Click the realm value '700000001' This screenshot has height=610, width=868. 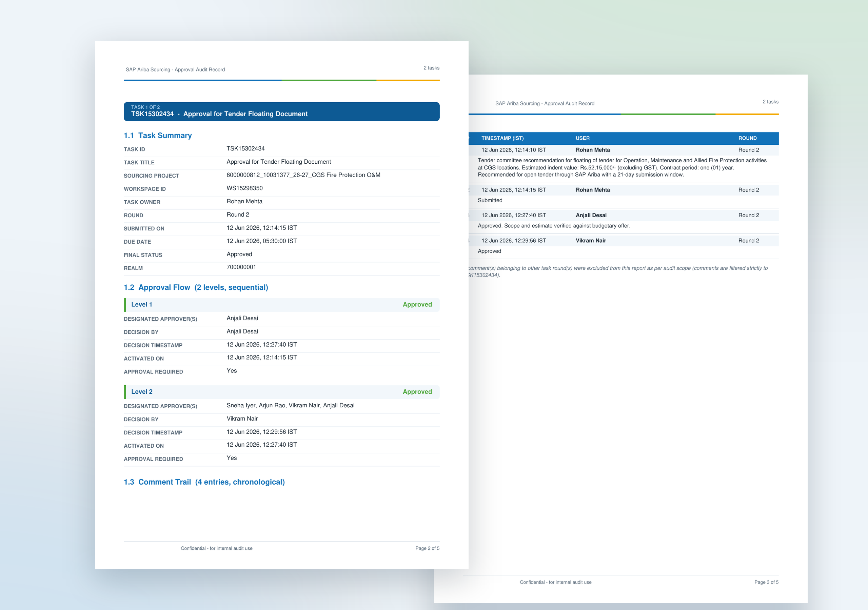(x=241, y=267)
